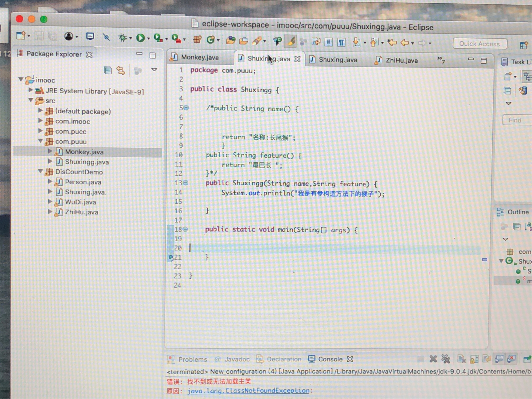Click Collapse All in Package Explorer
The width and height of the screenshot is (532, 399).
click(108, 70)
